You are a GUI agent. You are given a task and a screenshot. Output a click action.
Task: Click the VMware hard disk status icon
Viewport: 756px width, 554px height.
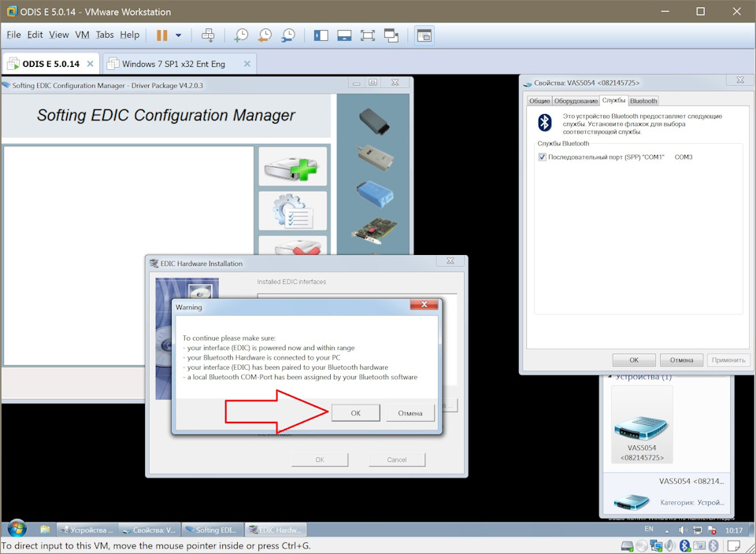click(627, 546)
